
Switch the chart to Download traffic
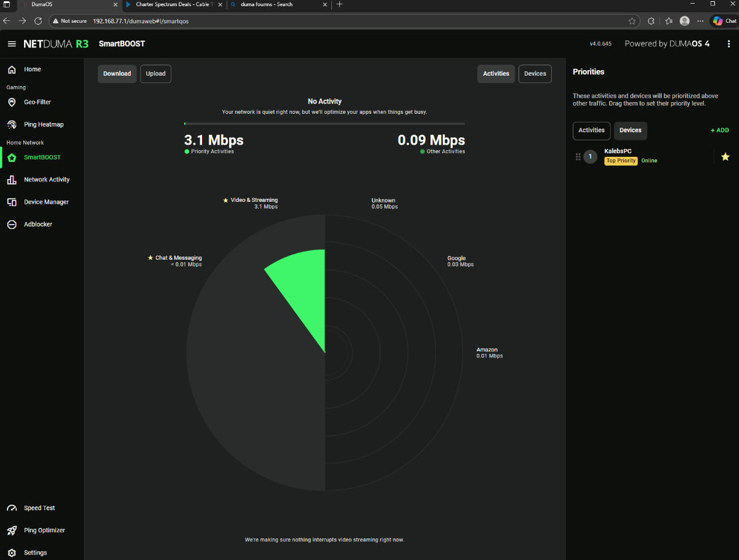pyautogui.click(x=117, y=74)
